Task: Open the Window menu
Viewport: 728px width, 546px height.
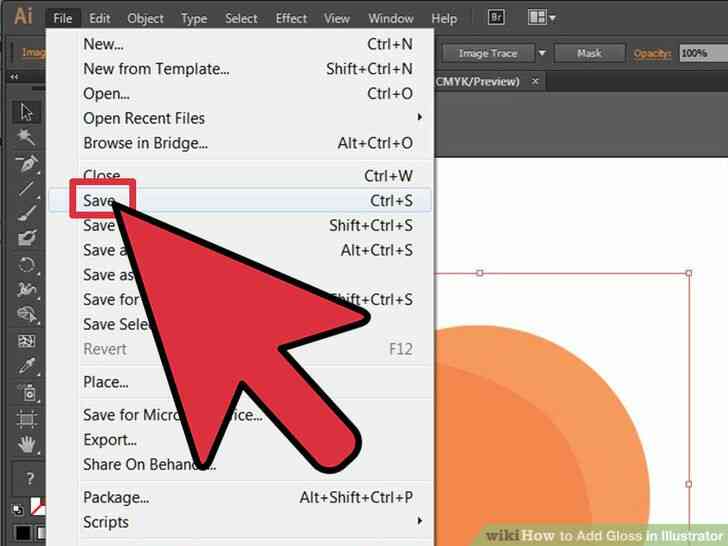Action: click(x=391, y=19)
